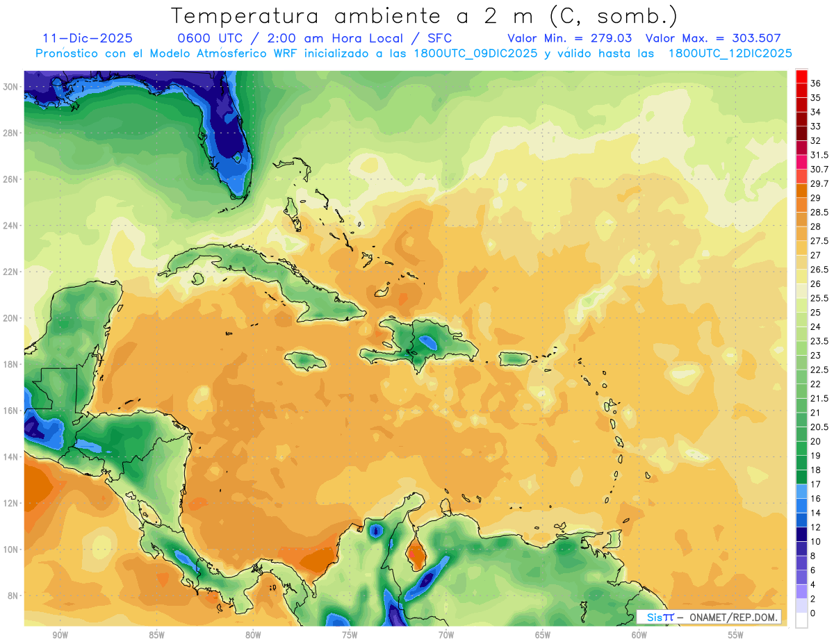
Task: Click the longitude axis label '55W'
Action: [736, 636]
